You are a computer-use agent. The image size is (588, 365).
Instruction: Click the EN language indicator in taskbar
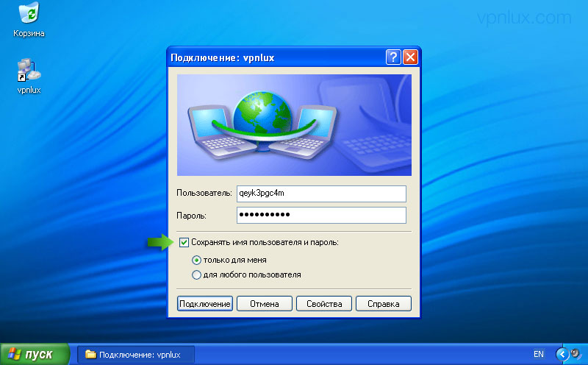pos(539,354)
